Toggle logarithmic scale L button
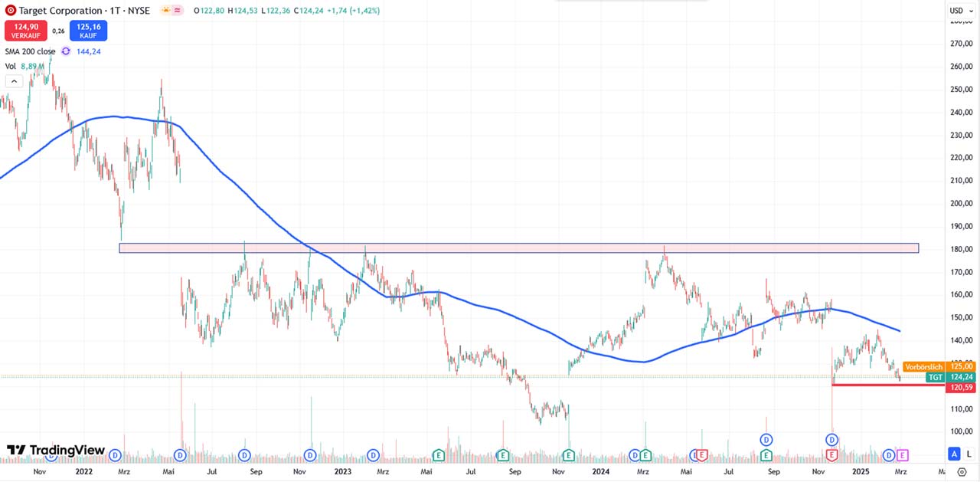The width and height of the screenshot is (980, 482). point(969,454)
